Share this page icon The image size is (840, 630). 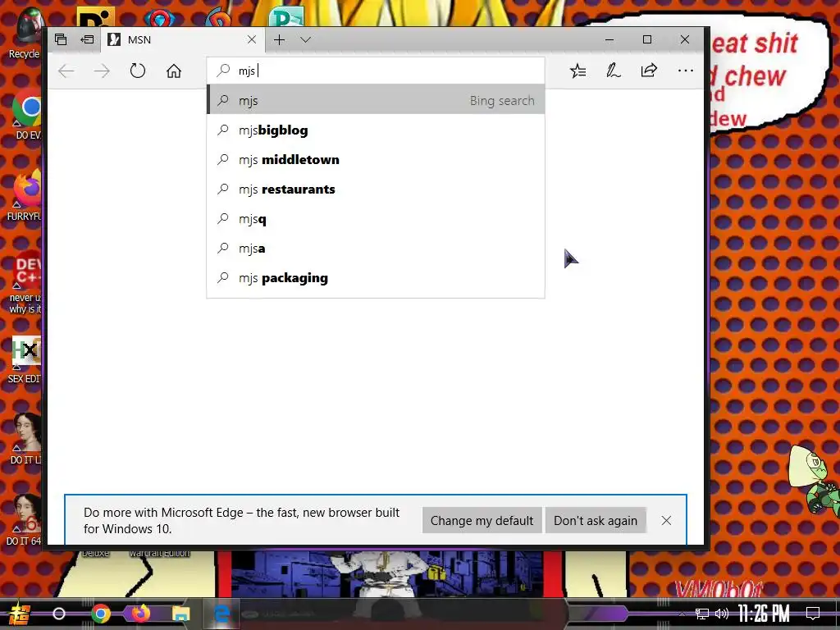click(649, 71)
